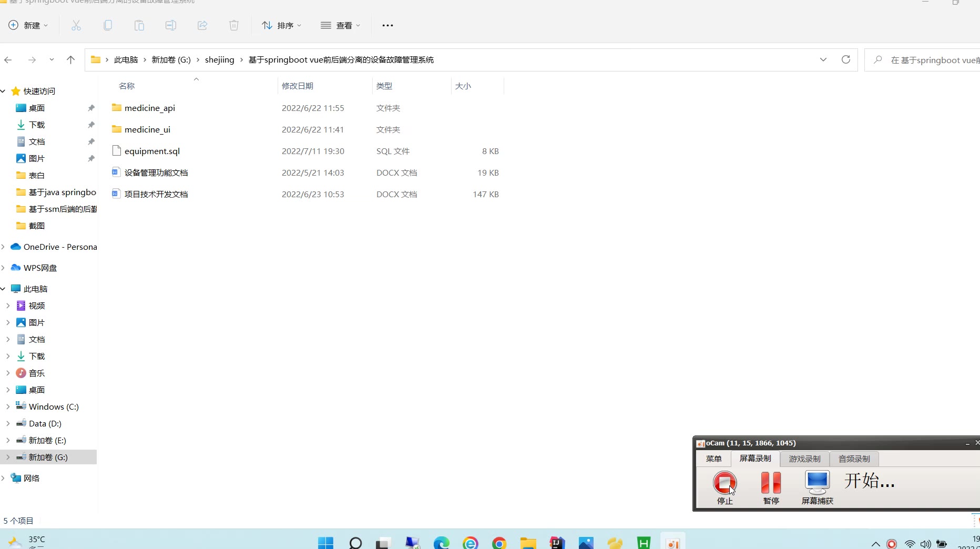
Task: Click 新加卷 (G:) in the address bar
Action: pyautogui.click(x=171, y=60)
